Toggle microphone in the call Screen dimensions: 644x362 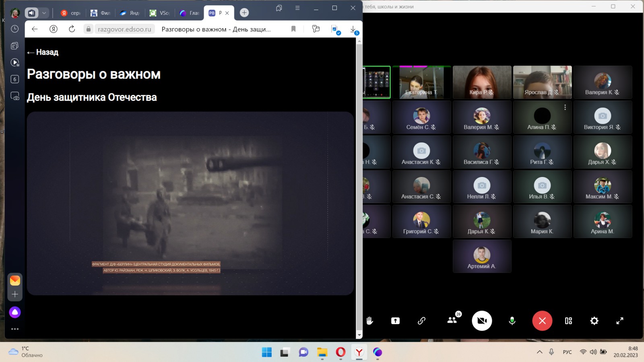point(512,321)
